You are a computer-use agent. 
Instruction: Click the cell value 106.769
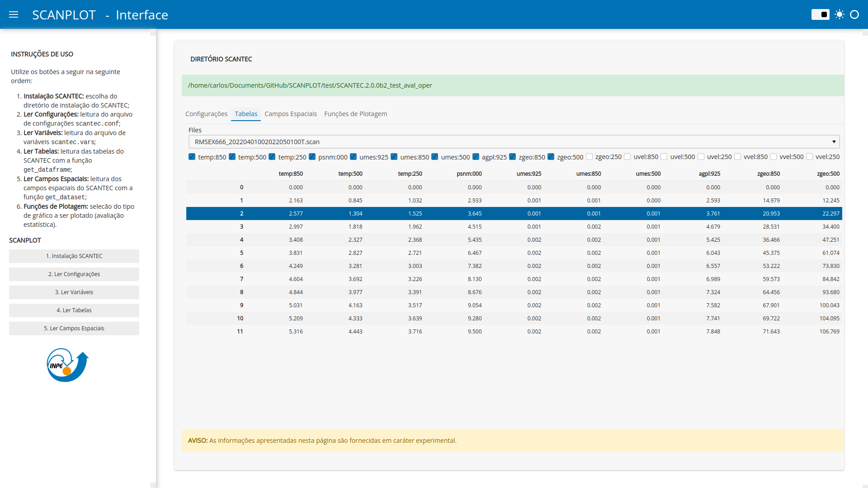click(829, 332)
